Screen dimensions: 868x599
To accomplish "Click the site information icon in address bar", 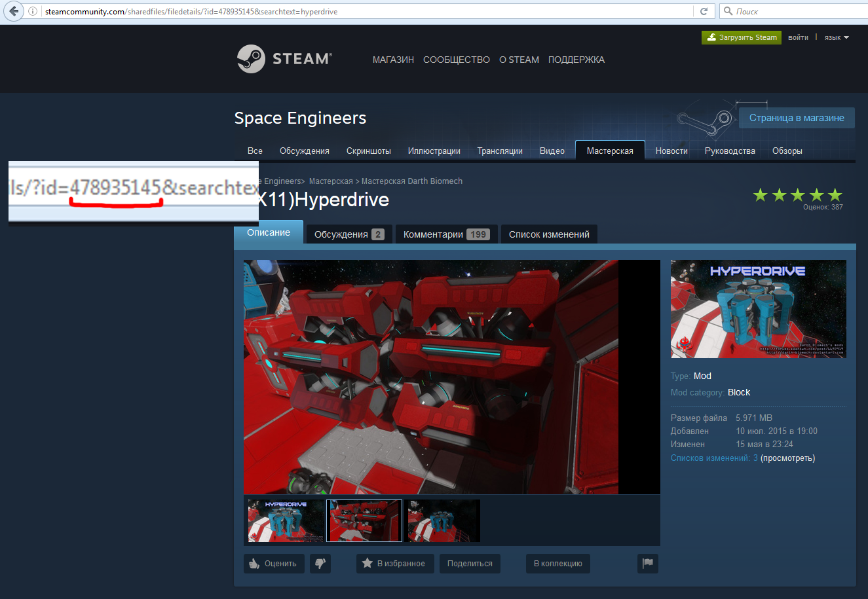I will [33, 11].
